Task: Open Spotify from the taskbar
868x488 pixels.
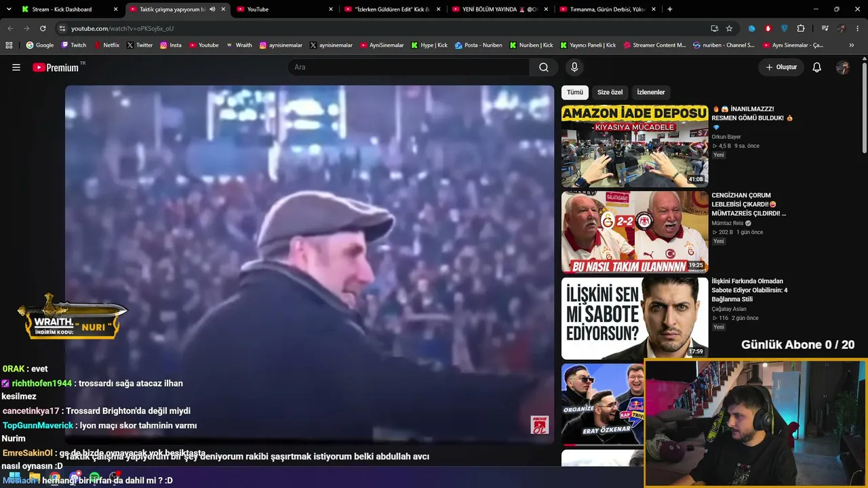Action: pyautogui.click(x=94, y=477)
